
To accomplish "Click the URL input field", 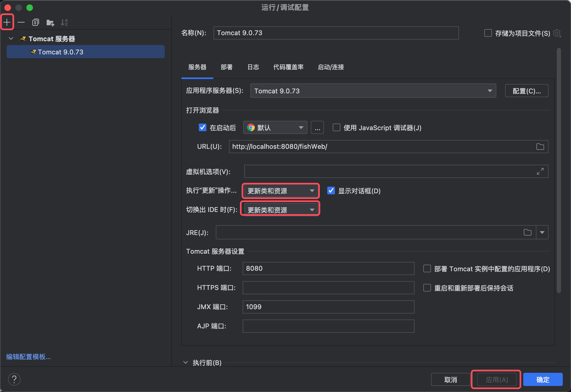I will [x=388, y=147].
